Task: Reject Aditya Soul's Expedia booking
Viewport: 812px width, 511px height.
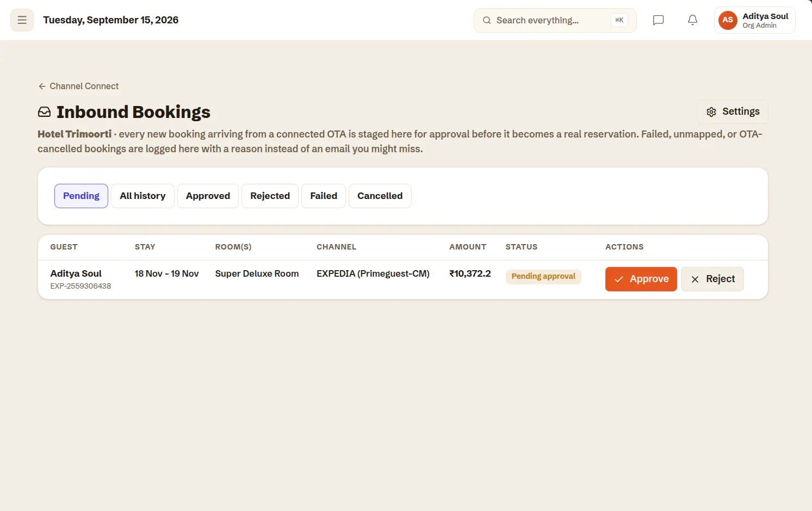Action: click(712, 279)
